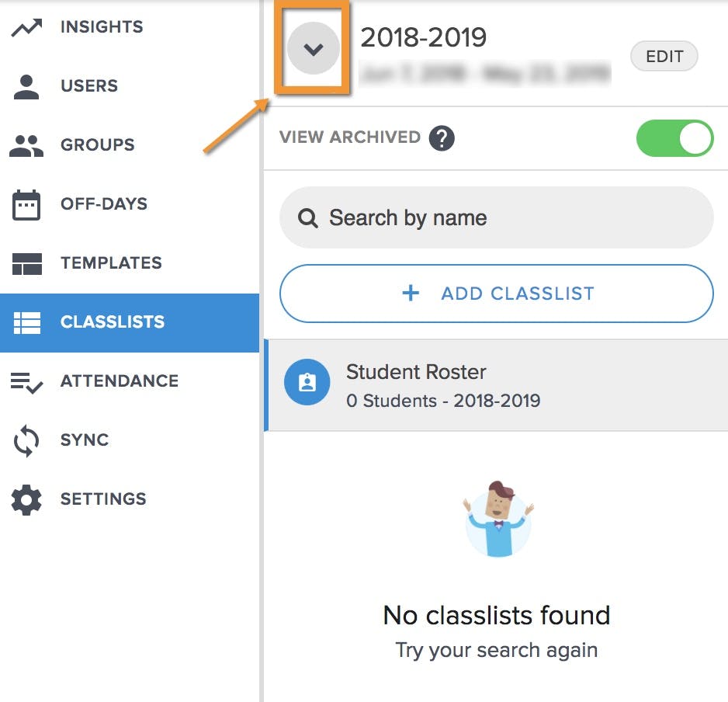Click the View Archived help question mark

[442, 138]
